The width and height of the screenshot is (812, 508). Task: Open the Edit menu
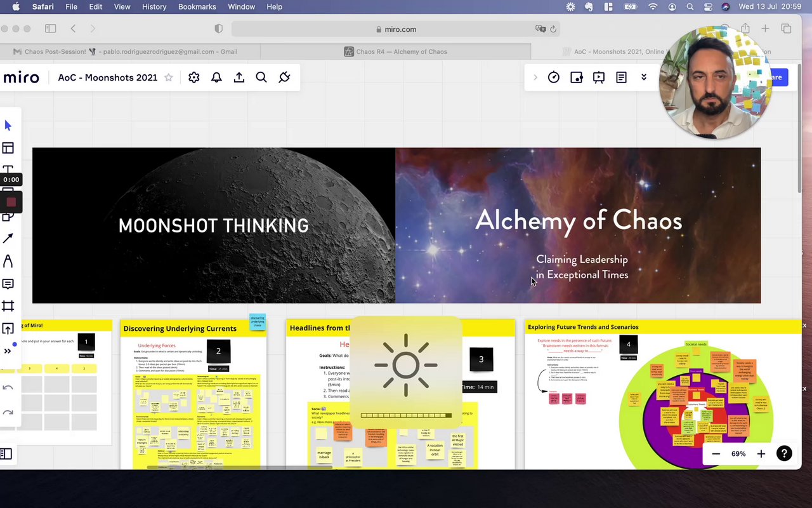[96, 6]
